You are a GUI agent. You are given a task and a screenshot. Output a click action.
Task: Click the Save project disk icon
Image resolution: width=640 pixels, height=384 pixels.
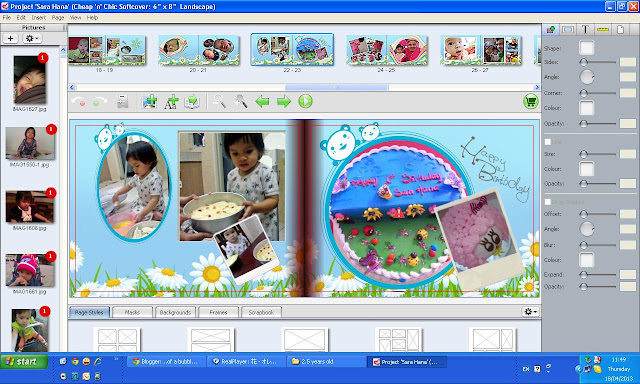[122, 102]
